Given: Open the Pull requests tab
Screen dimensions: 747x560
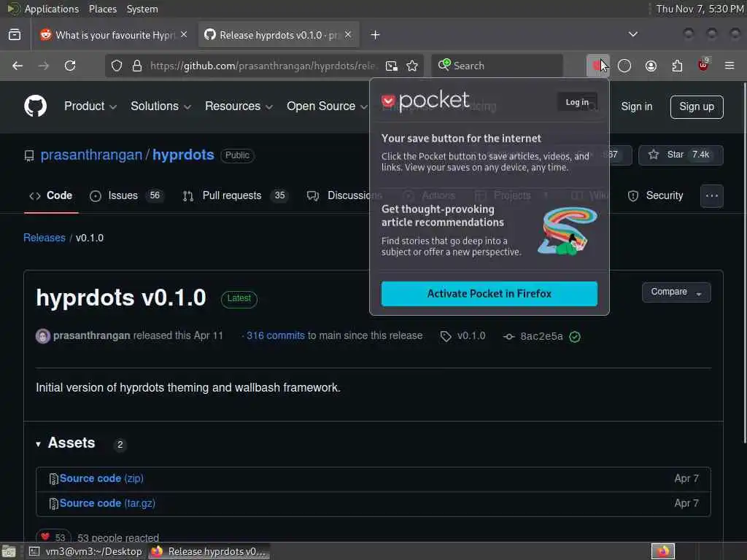Looking at the screenshot, I should pyautogui.click(x=236, y=195).
